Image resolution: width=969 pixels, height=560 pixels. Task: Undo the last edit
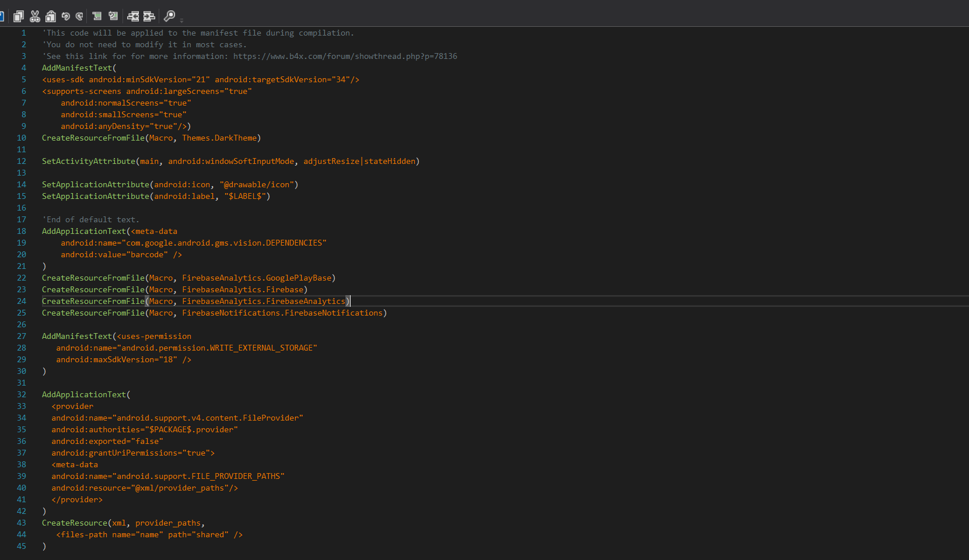65,16
